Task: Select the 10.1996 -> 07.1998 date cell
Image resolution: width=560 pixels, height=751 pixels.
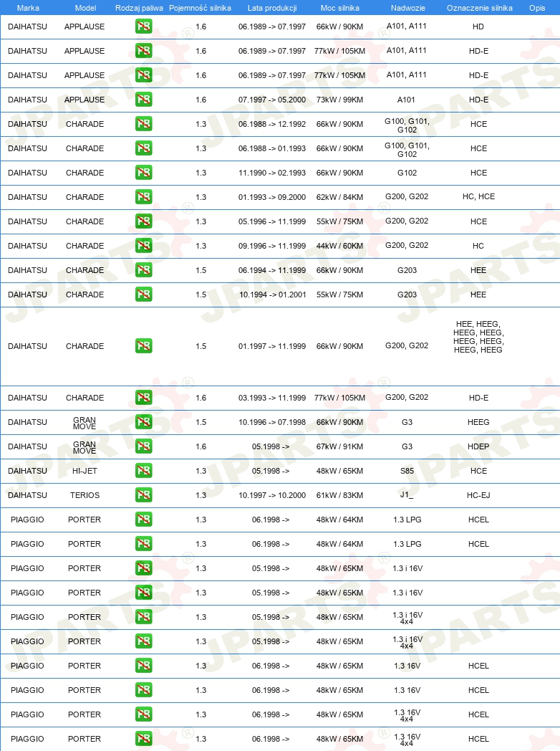Action: click(272, 422)
